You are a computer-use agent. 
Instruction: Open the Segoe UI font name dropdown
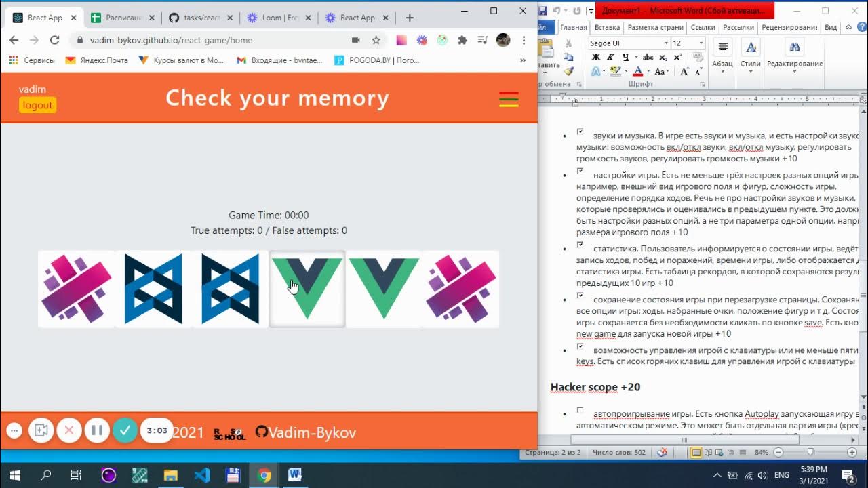[665, 43]
